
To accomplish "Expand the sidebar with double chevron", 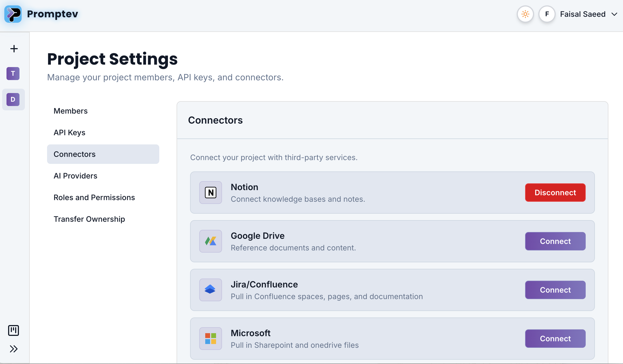I will [14, 349].
